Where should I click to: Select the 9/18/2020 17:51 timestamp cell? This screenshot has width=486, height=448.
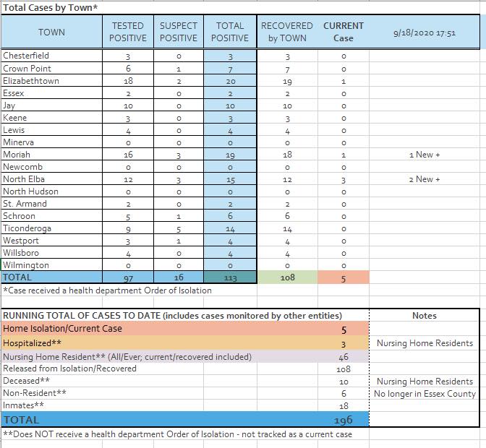[x=425, y=33]
